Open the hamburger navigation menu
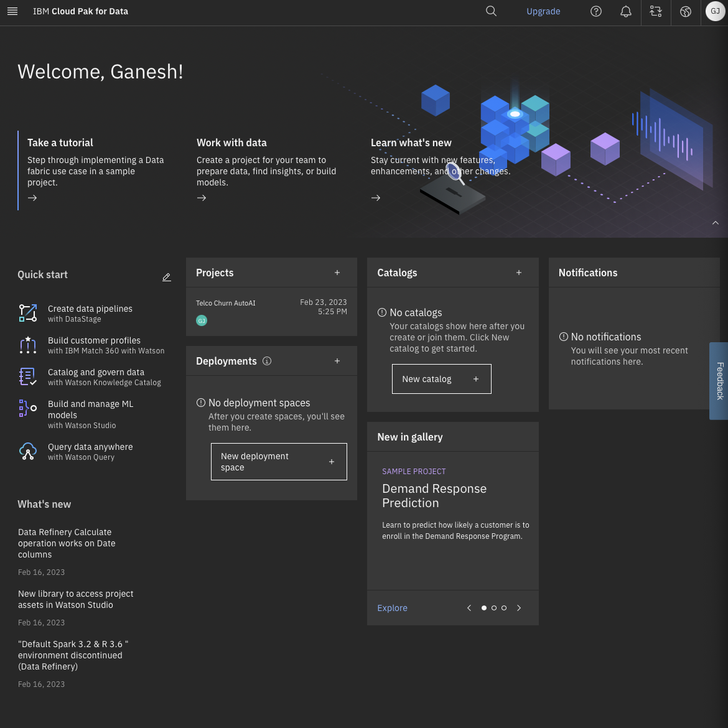Screen dimensions: 728x728 [x=12, y=11]
